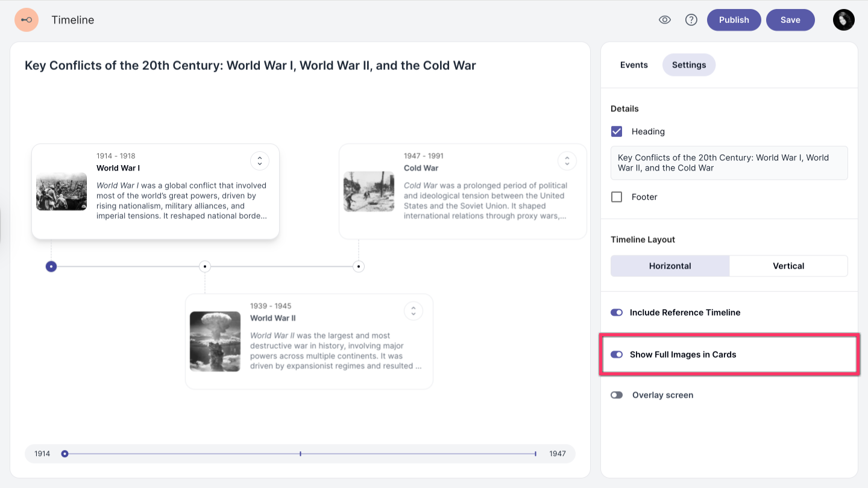Click the reference timeline slider handle at 1914

click(x=64, y=454)
